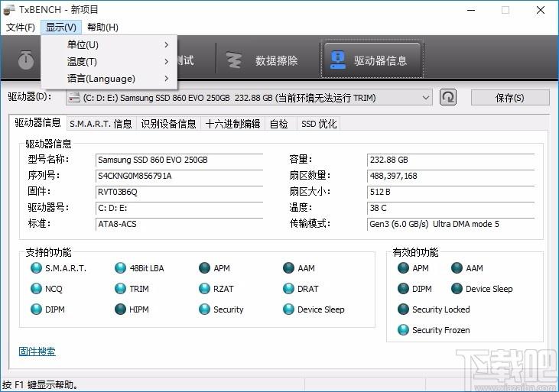This screenshot has width=559, height=392.
Task: Open the 固件搜索 firmware search link
Action: pyautogui.click(x=37, y=352)
